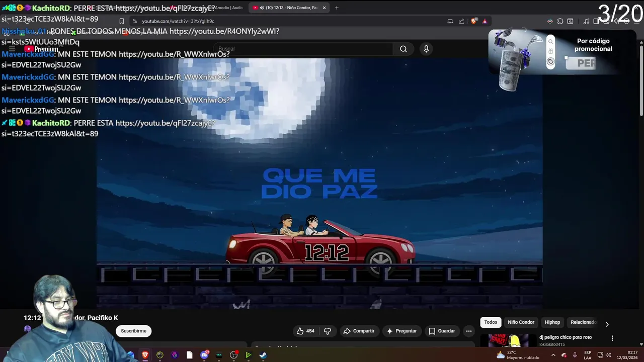Open the blank document taskbar icon
This screenshot has width=644, height=362.
coord(190,355)
